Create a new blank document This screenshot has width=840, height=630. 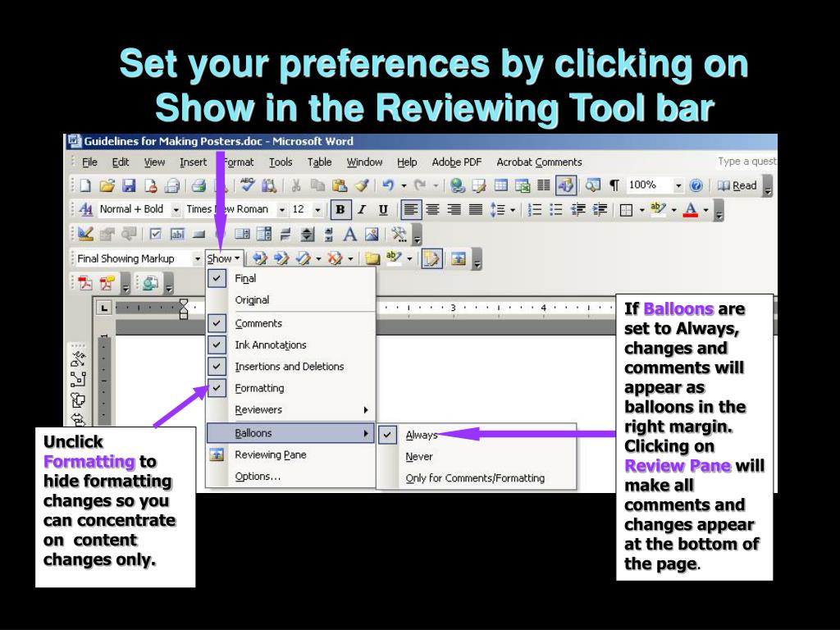[x=85, y=186]
